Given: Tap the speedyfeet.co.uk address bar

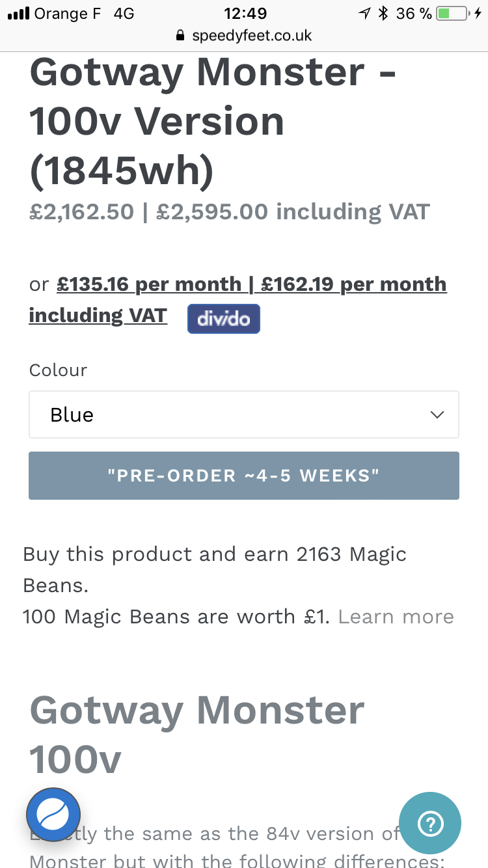Looking at the screenshot, I should point(244,36).
